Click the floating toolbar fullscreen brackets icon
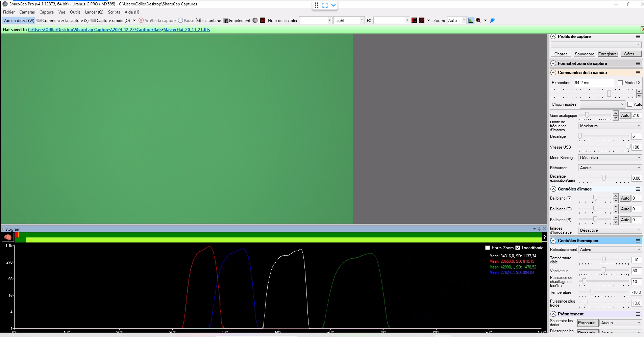The image size is (644, 337). tap(325, 5)
